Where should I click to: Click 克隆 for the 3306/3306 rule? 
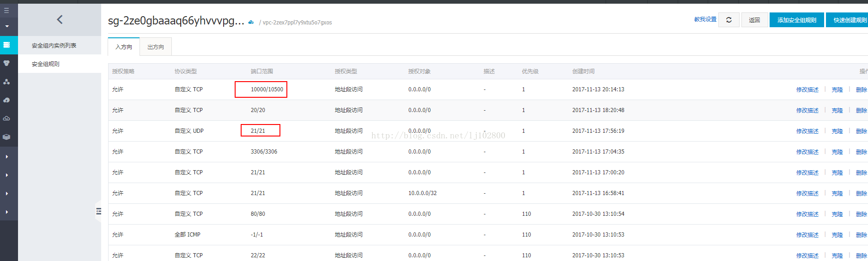point(838,152)
